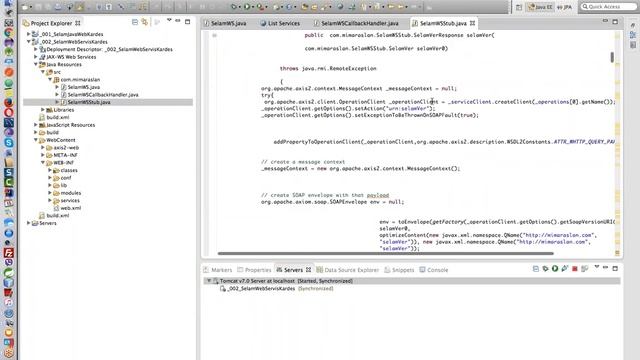Minimize the Servers bottom panel
This screenshot has height=360, width=640.
[605, 267]
